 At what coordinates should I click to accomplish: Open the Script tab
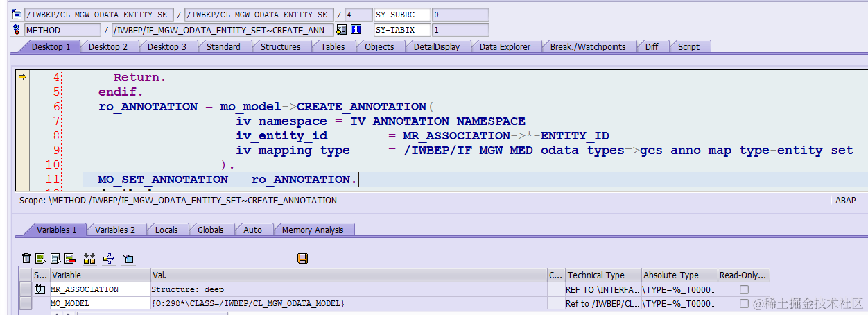tap(688, 46)
